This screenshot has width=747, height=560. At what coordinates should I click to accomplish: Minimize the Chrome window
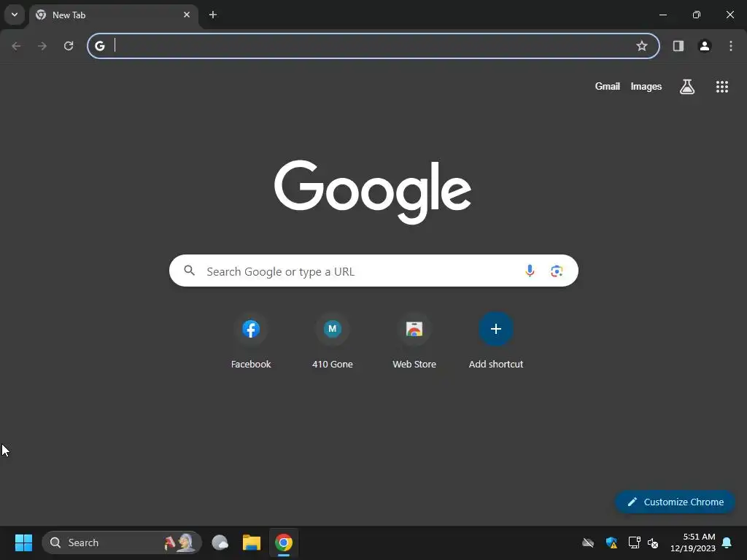coord(662,15)
